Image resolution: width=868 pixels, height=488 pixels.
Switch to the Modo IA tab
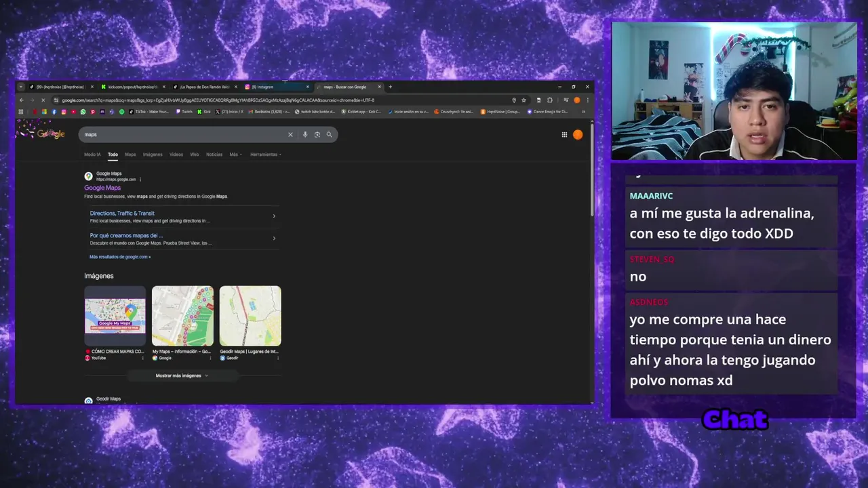(x=92, y=155)
